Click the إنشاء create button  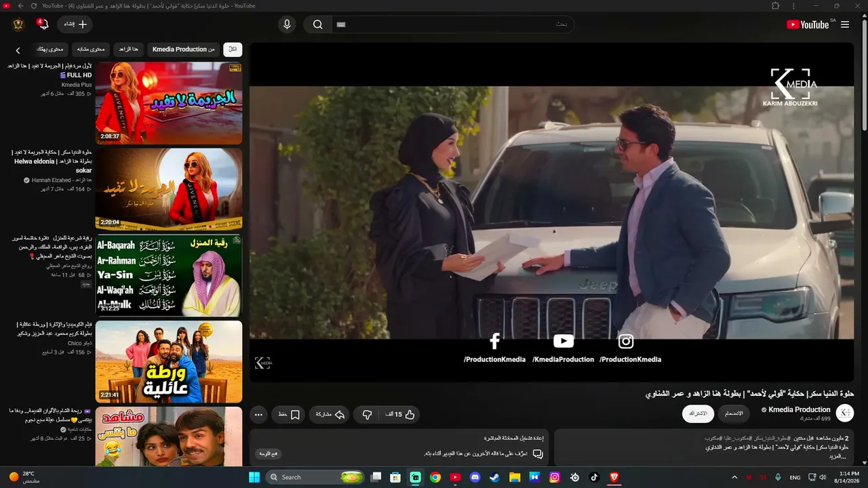point(75,24)
